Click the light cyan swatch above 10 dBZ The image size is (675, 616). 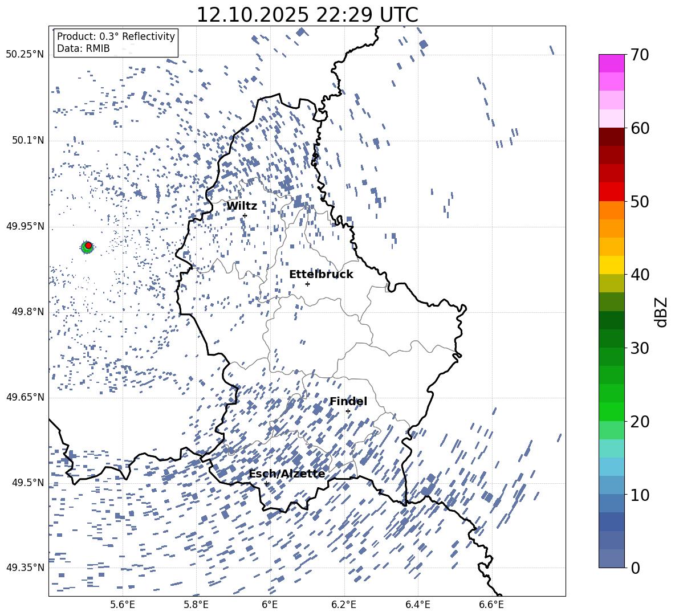coord(612,466)
